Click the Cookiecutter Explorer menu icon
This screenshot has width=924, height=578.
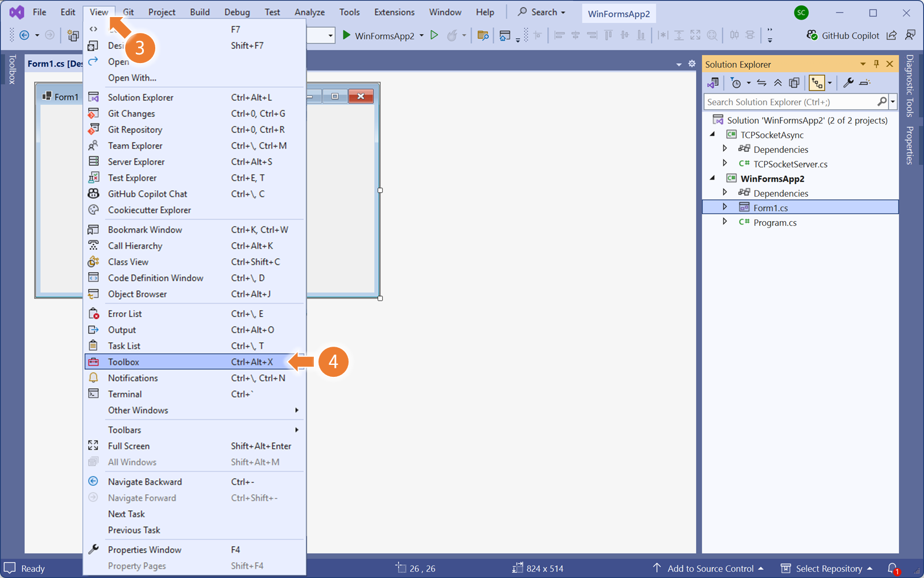tap(94, 210)
